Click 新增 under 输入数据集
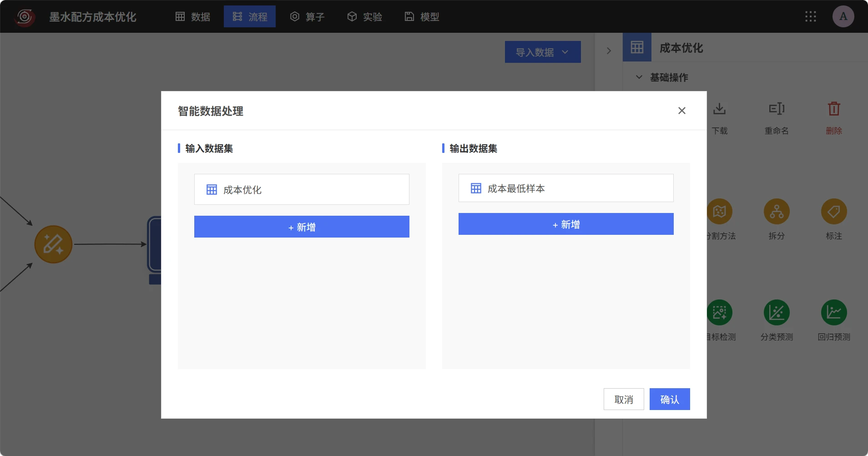The height and width of the screenshot is (456, 868). point(302,227)
